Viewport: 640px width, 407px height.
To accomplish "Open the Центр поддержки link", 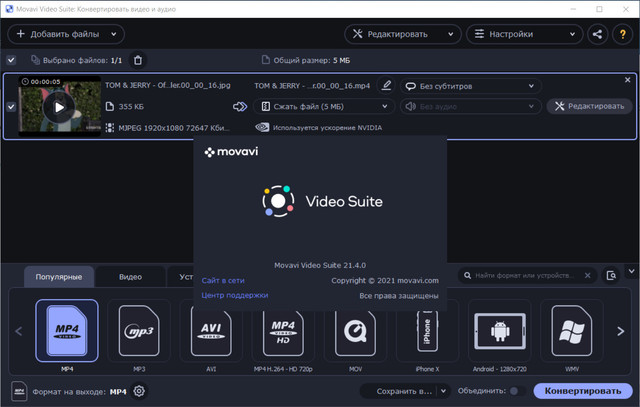I will [x=234, y=295].
